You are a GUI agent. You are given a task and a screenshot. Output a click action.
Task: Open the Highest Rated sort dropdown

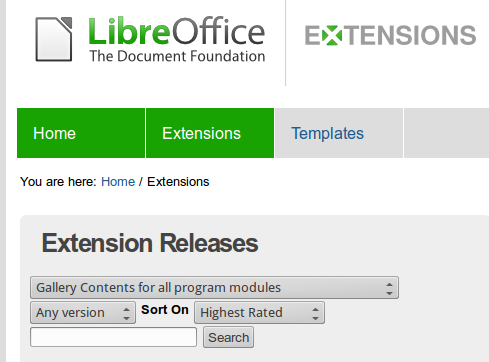[x=259, y=313]
